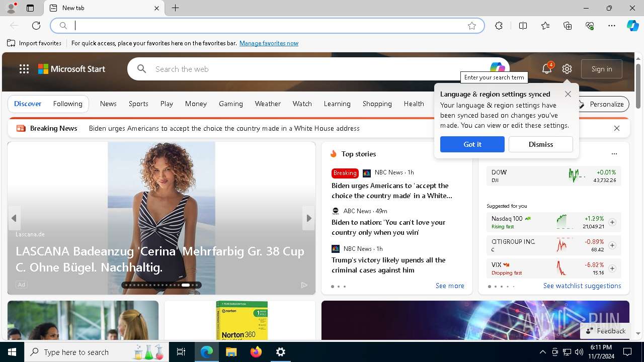644x362 pixels.
Task: Switch to the Discover tab
Action: pyautogui.click(x=28, y=104)
